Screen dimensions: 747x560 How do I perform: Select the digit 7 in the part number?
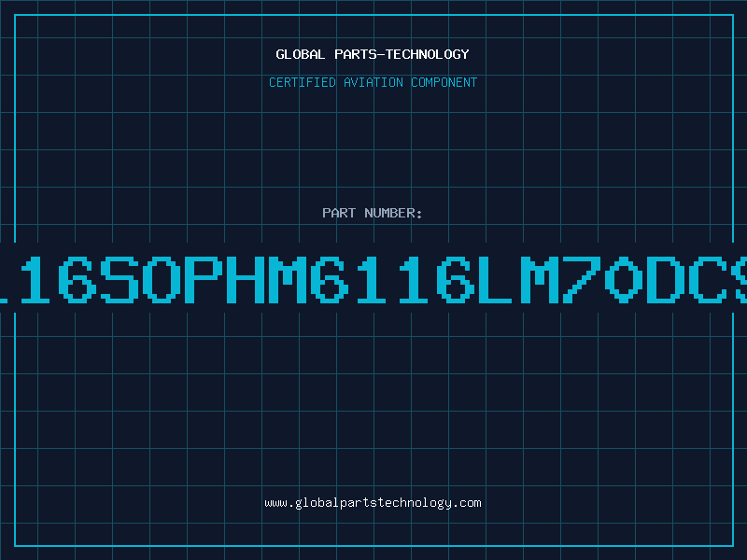581,279
